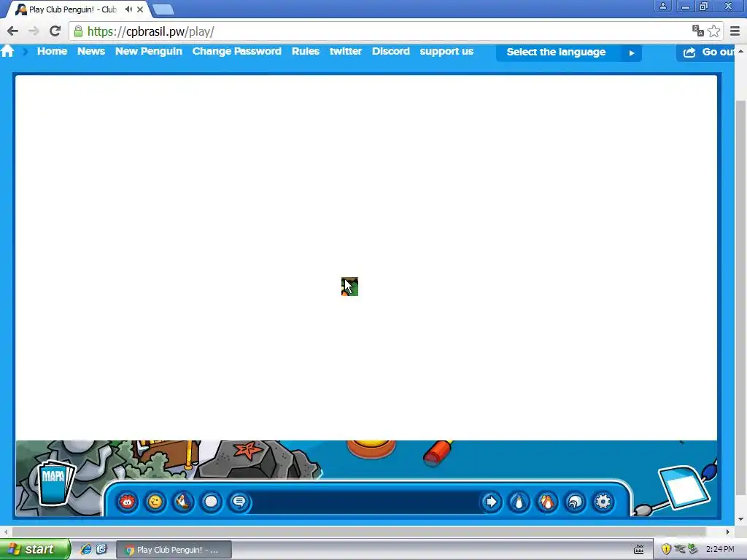Click the vertical scrollbar down arrow
This screenshot has height=560, width=747.
[x=740, y=519]
